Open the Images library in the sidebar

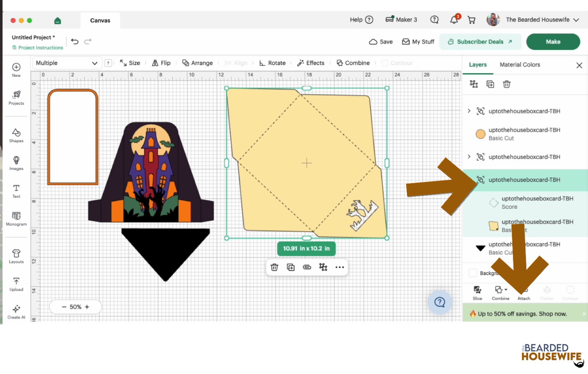(16, 163)
